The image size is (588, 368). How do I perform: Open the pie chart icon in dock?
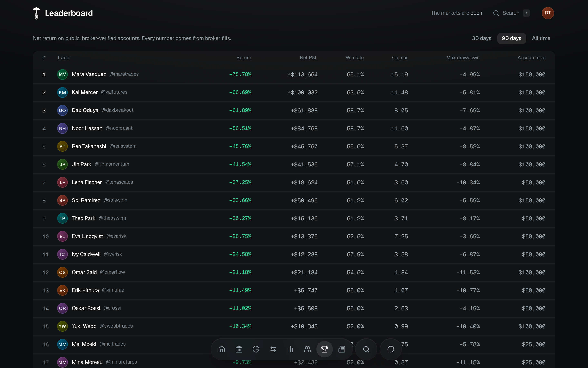point(256,349)
